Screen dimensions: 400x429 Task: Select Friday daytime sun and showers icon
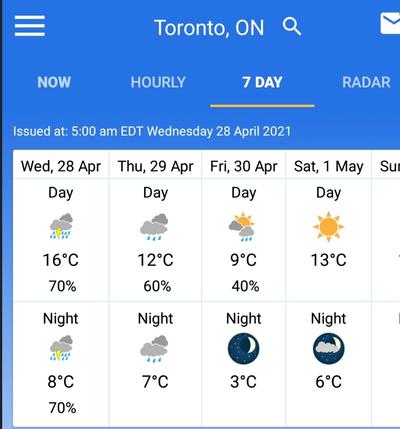242,226
